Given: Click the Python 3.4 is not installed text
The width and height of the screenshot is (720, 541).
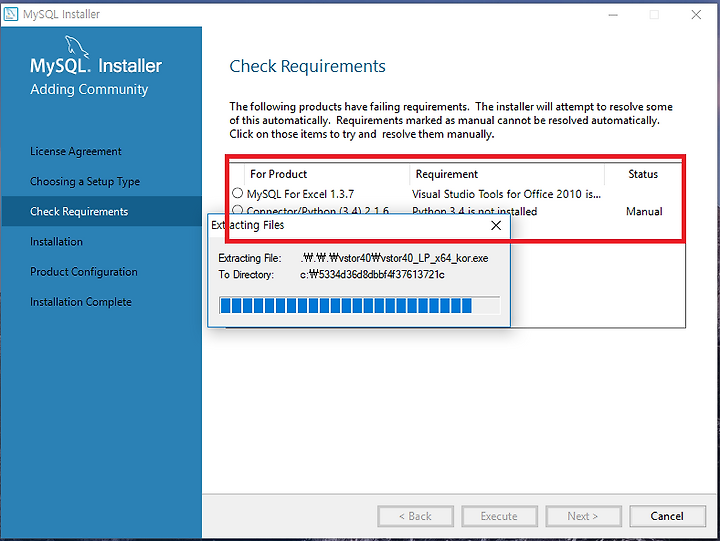Looking at the screenshot, I should coord(474,211).
